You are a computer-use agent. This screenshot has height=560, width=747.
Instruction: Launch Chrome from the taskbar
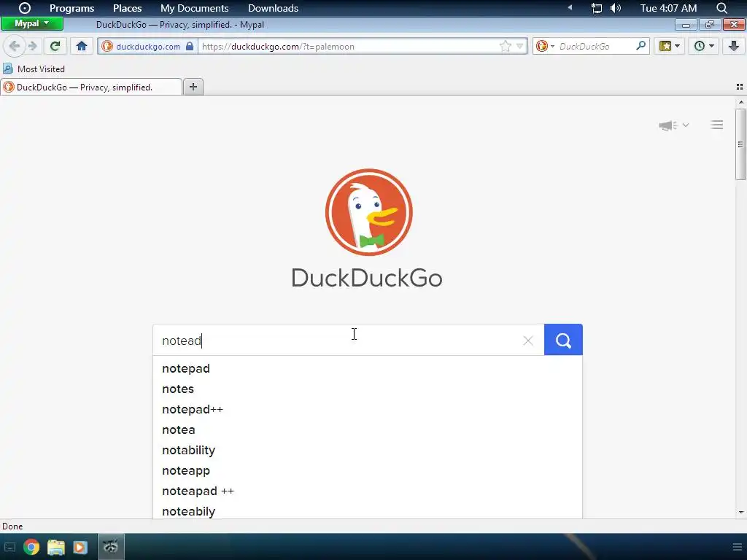tap(31, 547)
